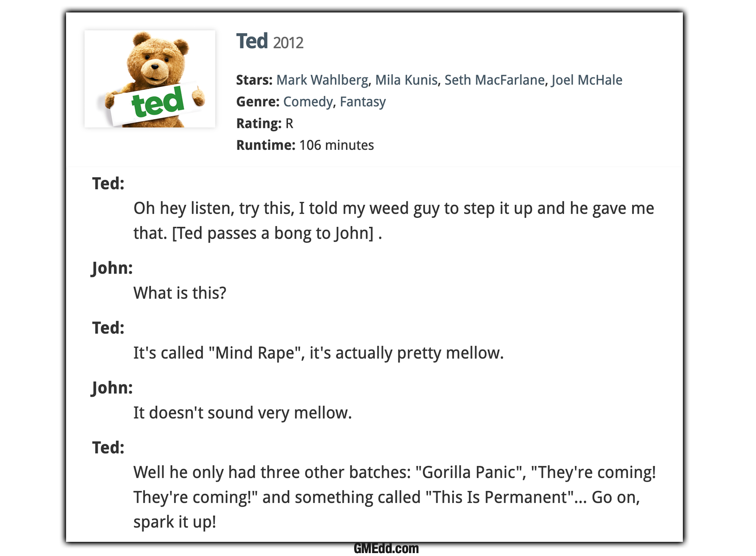Viewport: 756px width, 556px height.
Task: Click the Rating R label
Action: pos(264,123)
